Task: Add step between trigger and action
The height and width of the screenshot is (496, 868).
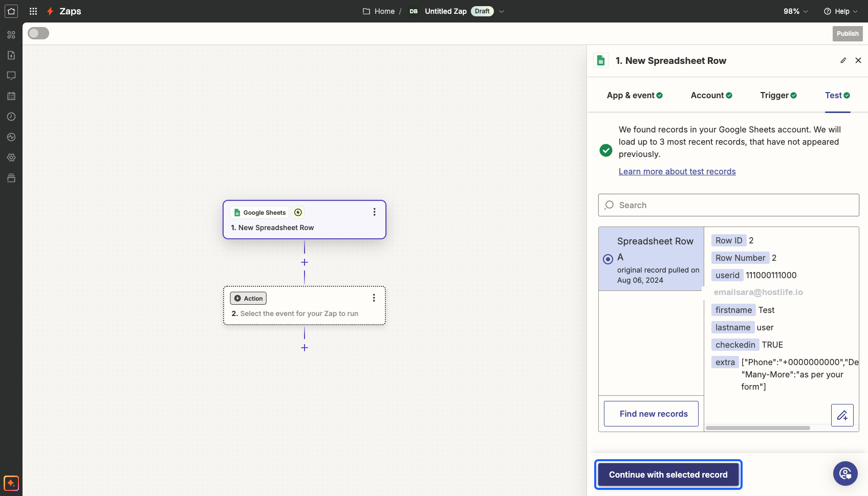Action: (305, 262)
